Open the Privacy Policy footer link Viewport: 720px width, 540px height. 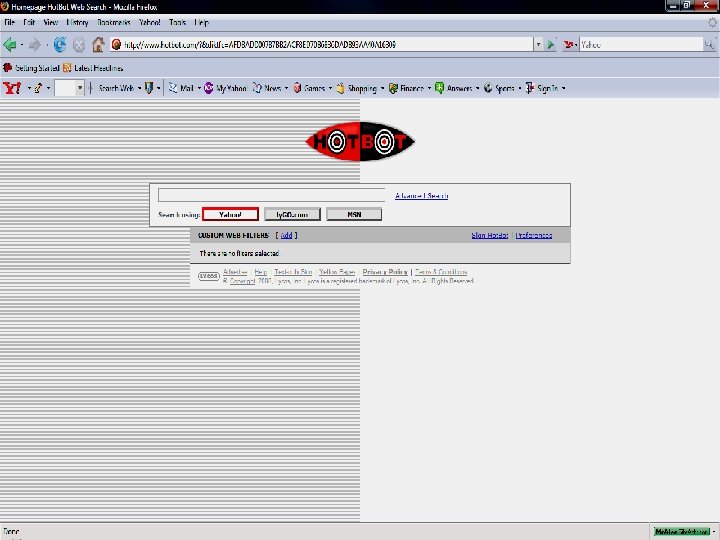(385, 272)
